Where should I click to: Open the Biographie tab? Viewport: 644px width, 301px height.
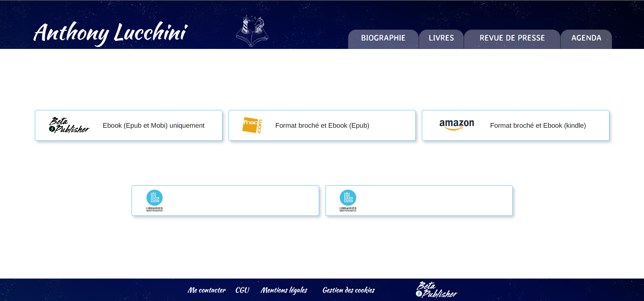(x=383, y=39)
